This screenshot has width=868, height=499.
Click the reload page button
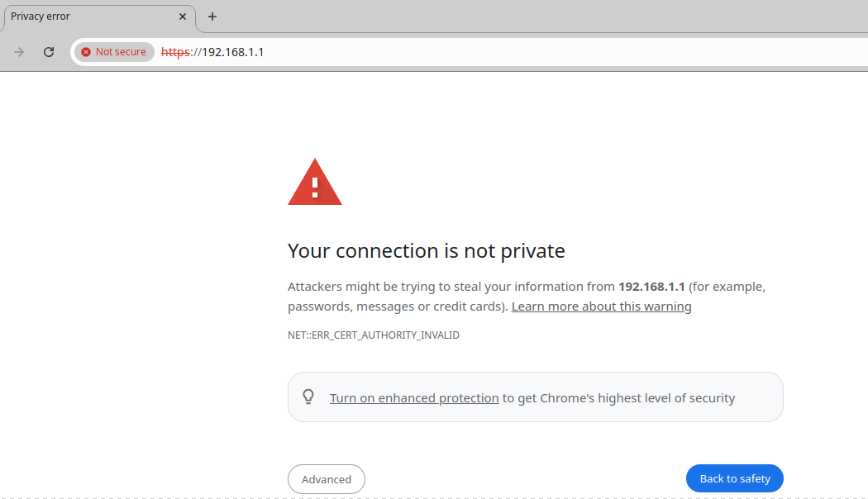pyautogui.click(x=49, y=52)
